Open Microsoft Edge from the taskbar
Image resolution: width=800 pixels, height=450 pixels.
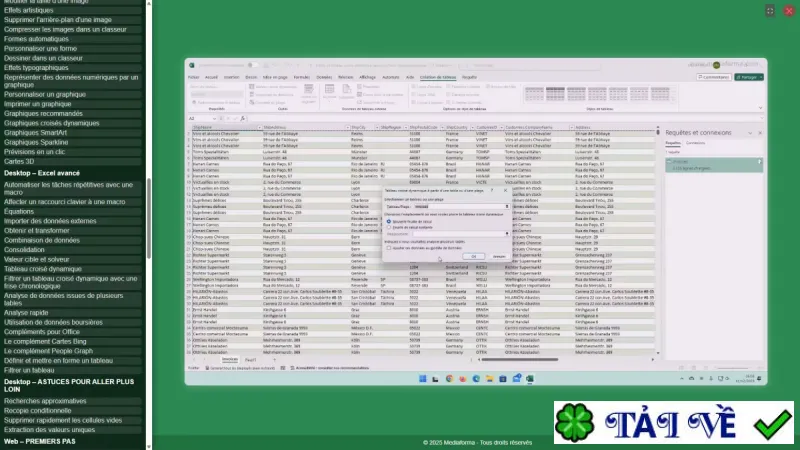[476, 379]
